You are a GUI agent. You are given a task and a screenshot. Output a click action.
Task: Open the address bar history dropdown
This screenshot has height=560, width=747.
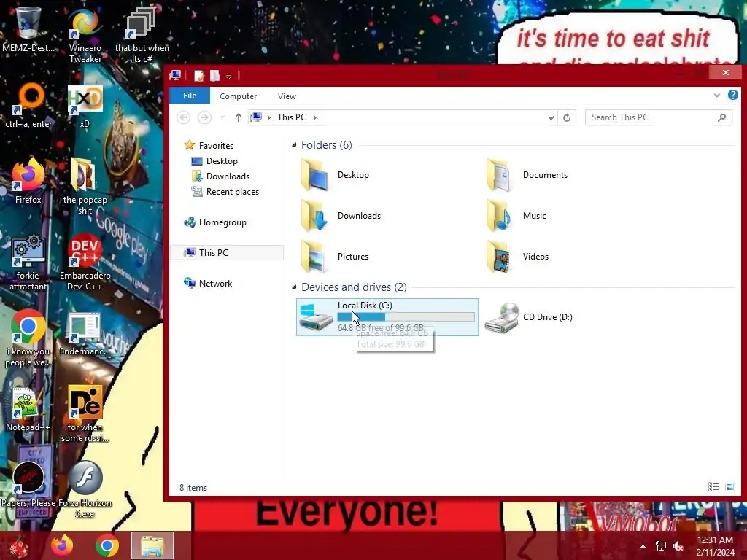(x=551, y=117)
